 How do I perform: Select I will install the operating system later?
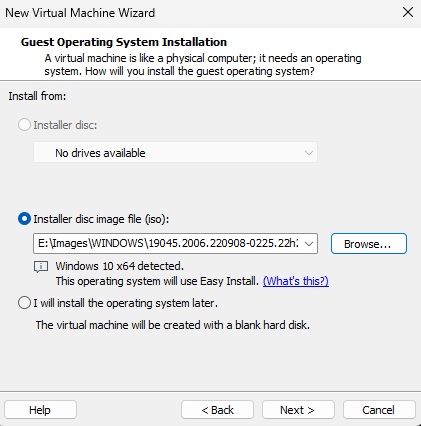click(24, 303)
